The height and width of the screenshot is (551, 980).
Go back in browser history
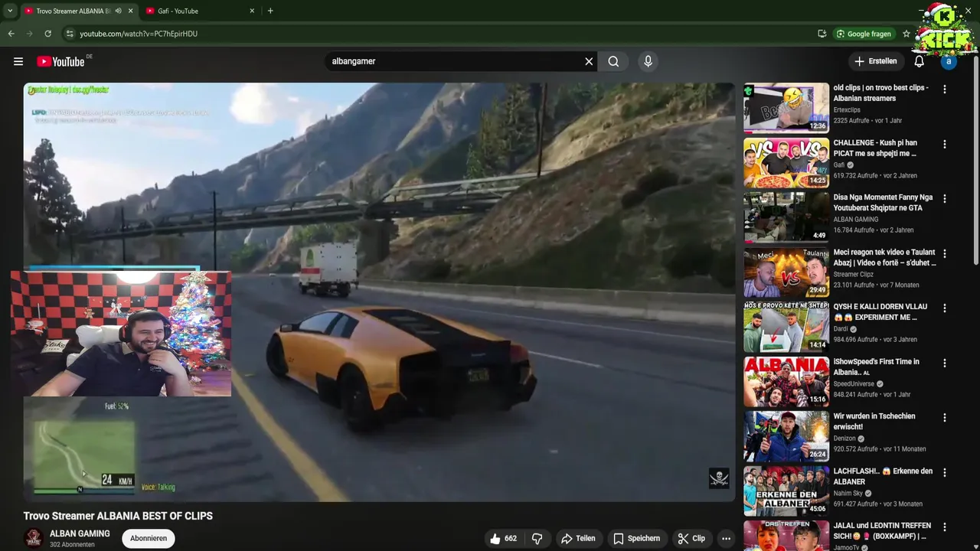pyautogui.click(x=11, y=34)
